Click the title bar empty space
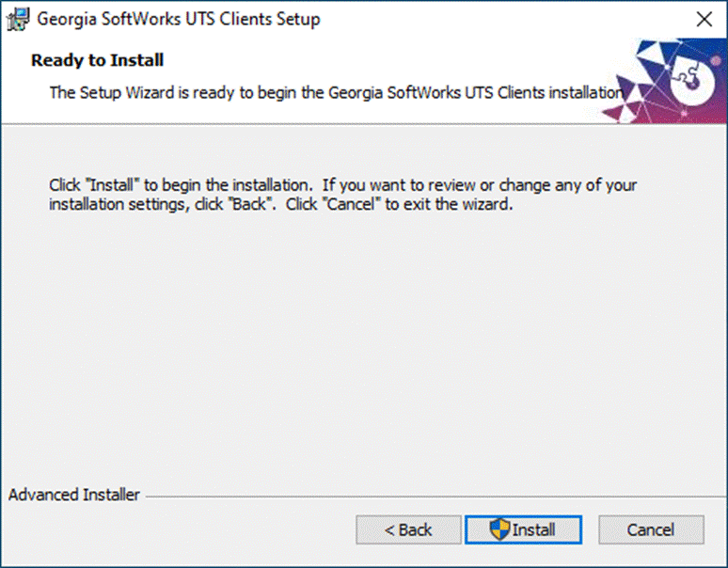 [x=506, y=20]
